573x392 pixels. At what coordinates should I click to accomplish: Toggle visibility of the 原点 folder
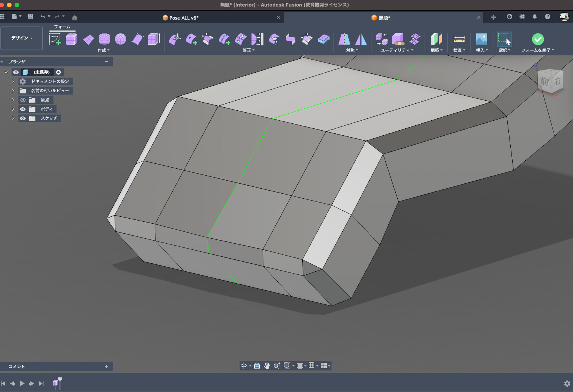(x=23, y=100)
